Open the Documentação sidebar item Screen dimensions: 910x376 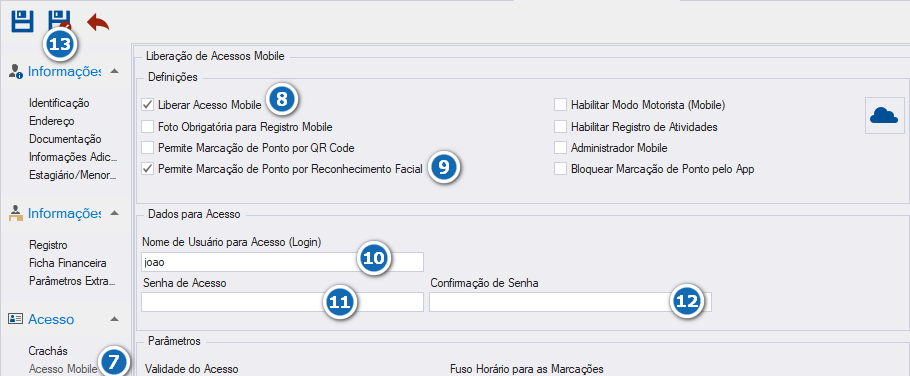coord(65,139)
